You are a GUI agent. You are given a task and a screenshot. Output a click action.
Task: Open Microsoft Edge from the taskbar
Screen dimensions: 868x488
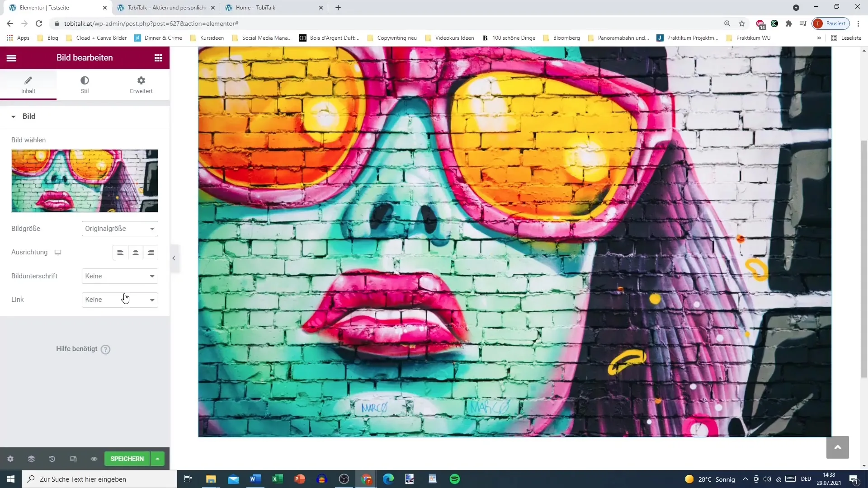pyautogui.click(x=388, y=479)
